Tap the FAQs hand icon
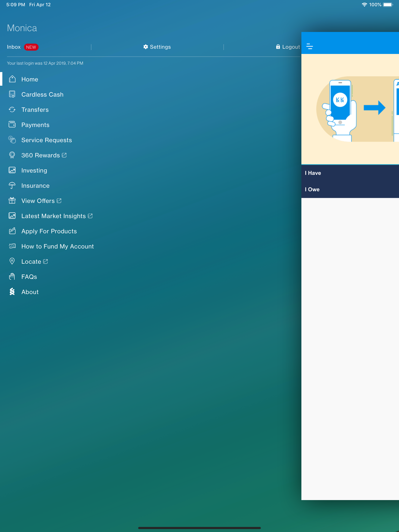The height and width of the screenshot is (532, 399). pyautogui.click(x=12, y=277)
